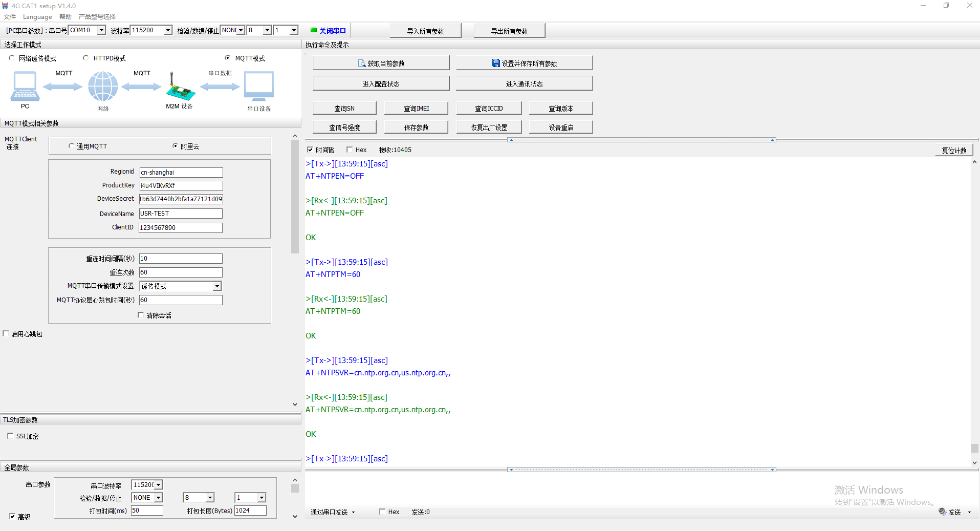This screenshot has width=980, height=531.
Task: Click the PC laptop icon in diagram
Action: click(x=25, y=86)
